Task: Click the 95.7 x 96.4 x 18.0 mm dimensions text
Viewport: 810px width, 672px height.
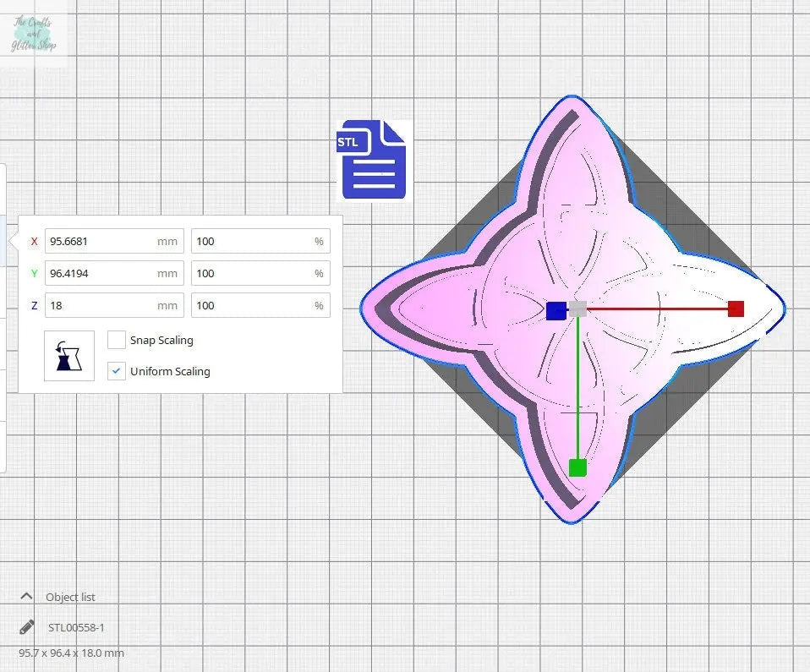Action: point(72,653)
